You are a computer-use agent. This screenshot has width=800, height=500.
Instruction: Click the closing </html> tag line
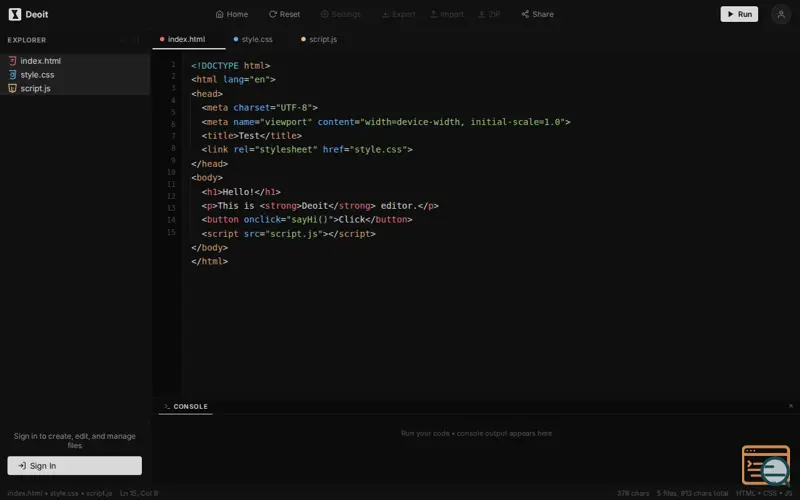click(x=209, y=261)
